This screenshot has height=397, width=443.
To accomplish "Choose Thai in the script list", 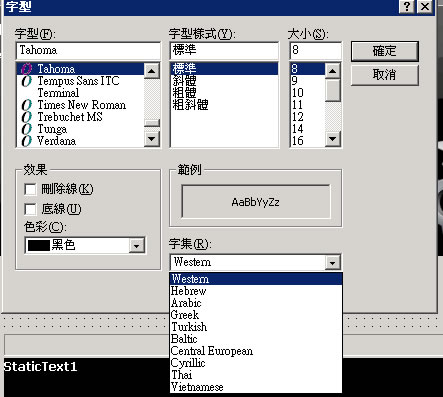I will click(256, 375).
